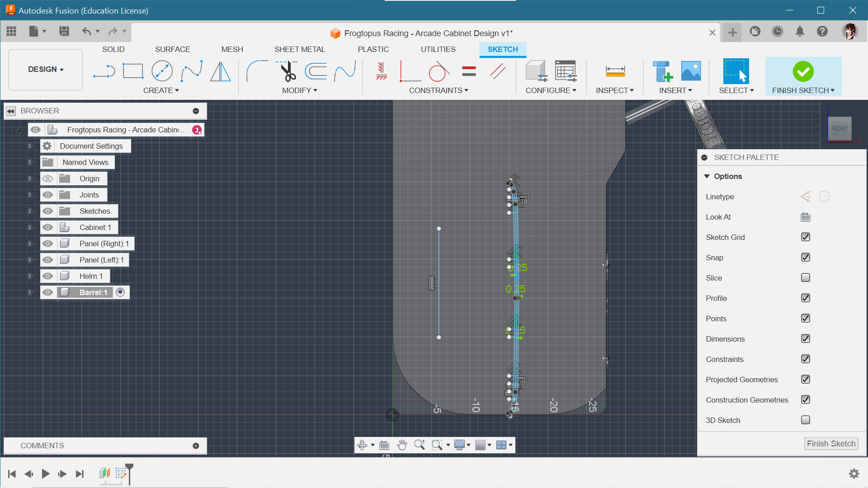
Task: Open the notifications bell
Action: (800, 31)
